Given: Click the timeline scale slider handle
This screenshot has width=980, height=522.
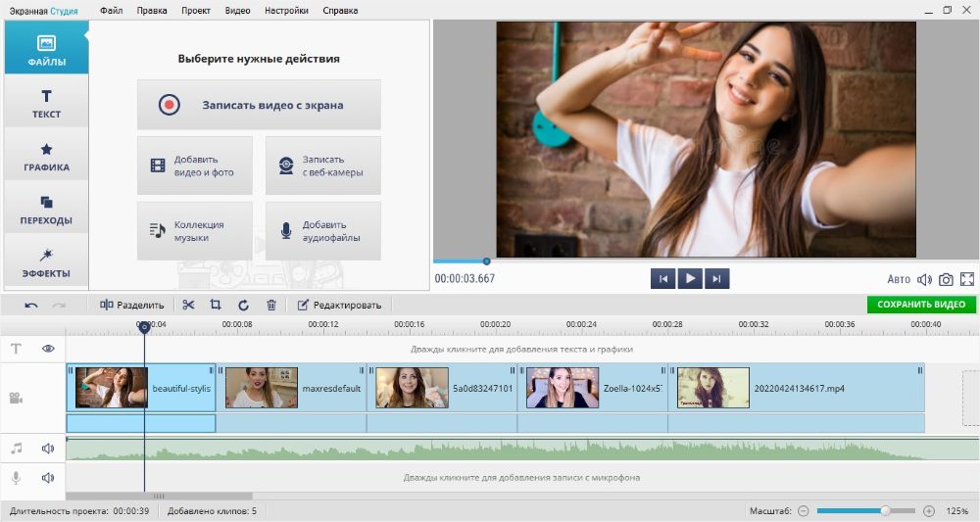Looking at the screenshot, I should (x=885, y=511).
